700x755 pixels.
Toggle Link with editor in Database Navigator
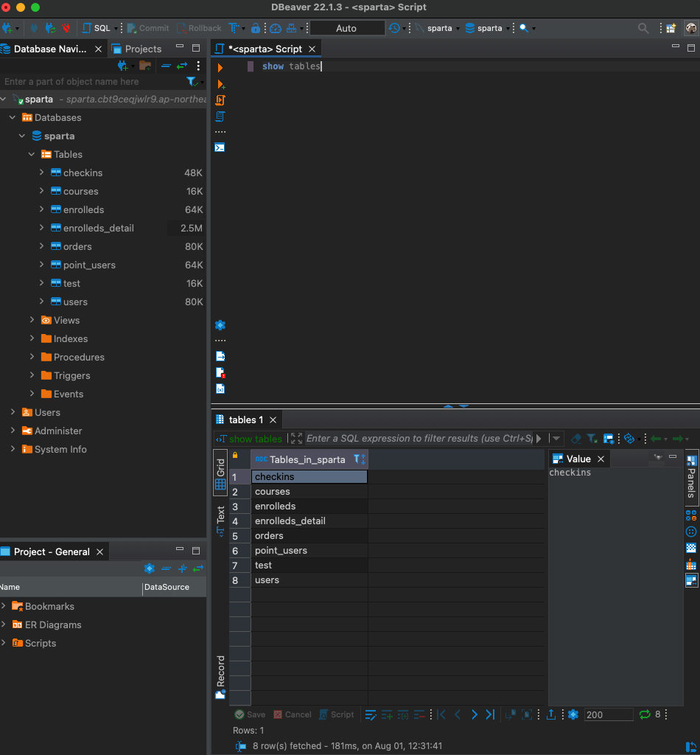pos(182,66)
